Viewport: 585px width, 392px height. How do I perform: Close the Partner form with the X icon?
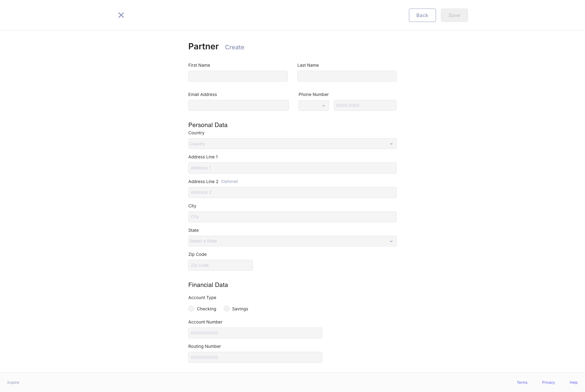point(121,15)
